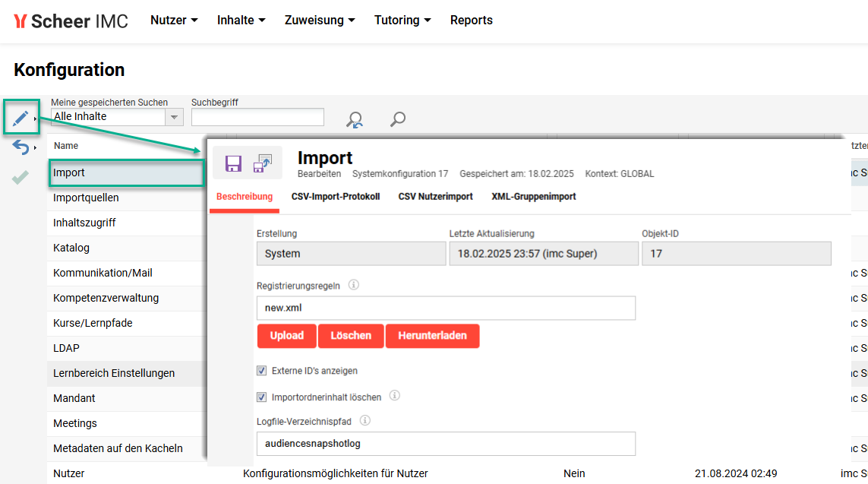The width and height of the screenshot is (868, 484).
Task: Switch to CSV-Import-Protokoll tab
Action: click(335, 196)
